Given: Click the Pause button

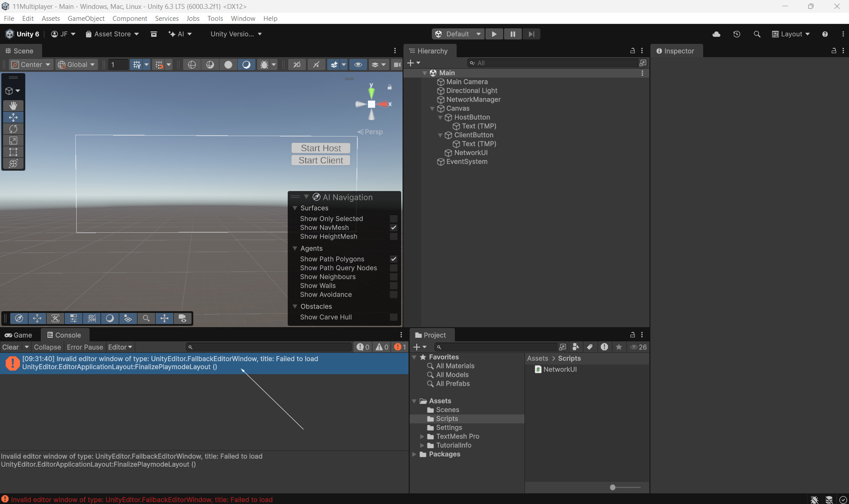Looking at the screenshot, I should click(513, 34).
